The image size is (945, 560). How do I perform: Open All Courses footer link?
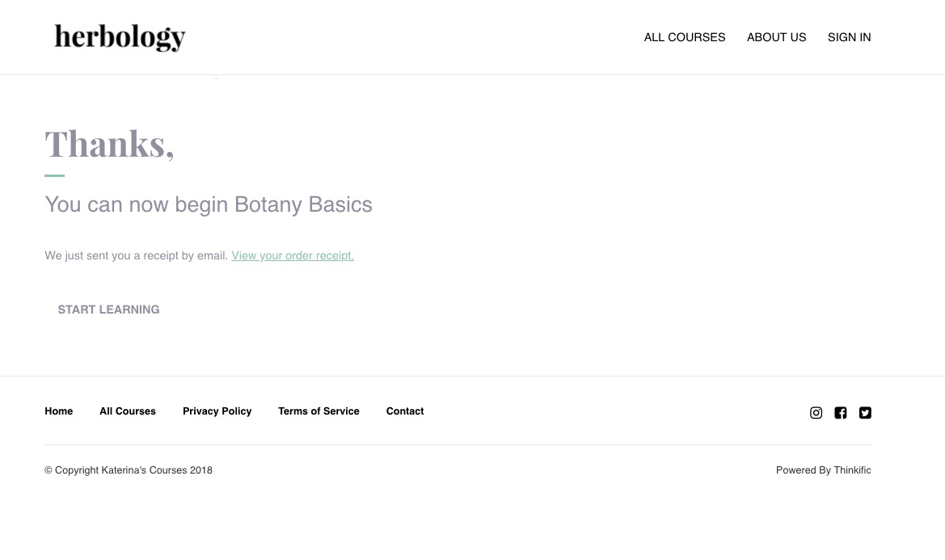[x=128, y=411]
